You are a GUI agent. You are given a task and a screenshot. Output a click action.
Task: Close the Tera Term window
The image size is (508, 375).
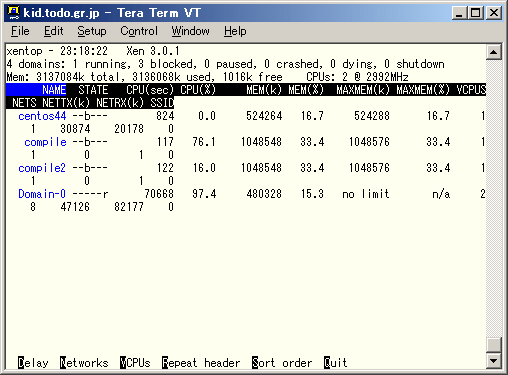(494, 13)
